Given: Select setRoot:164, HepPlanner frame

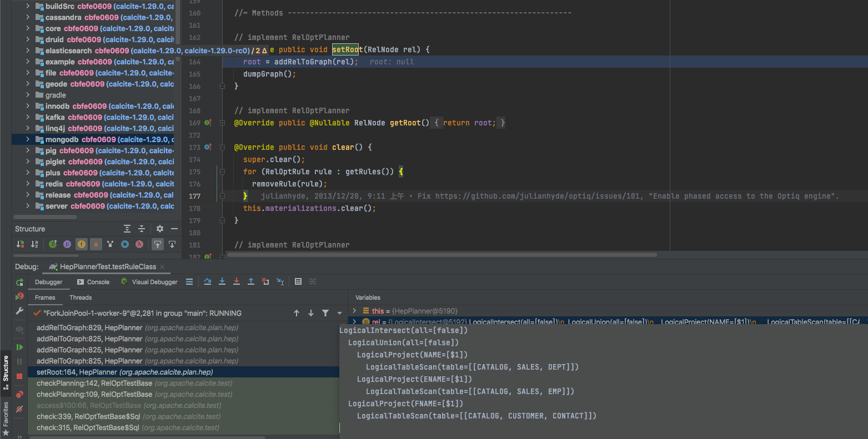Looking at the screenshot, I should pyautogui.click(x=183, y=372).
